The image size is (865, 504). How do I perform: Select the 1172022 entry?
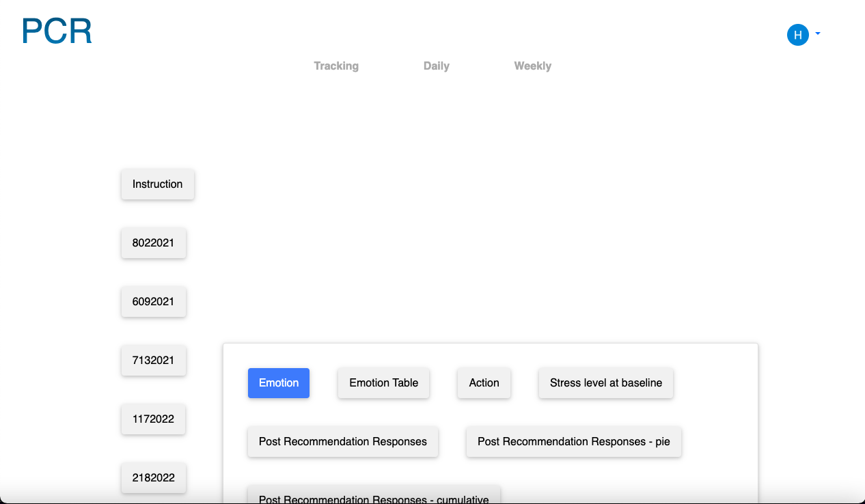point(154,419)
